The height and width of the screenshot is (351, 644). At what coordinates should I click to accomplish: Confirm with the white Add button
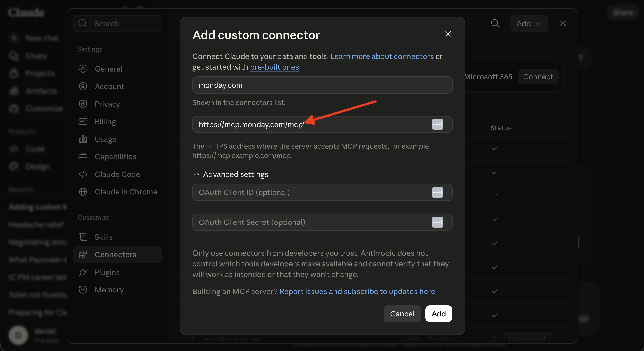(x=438, y=314)
